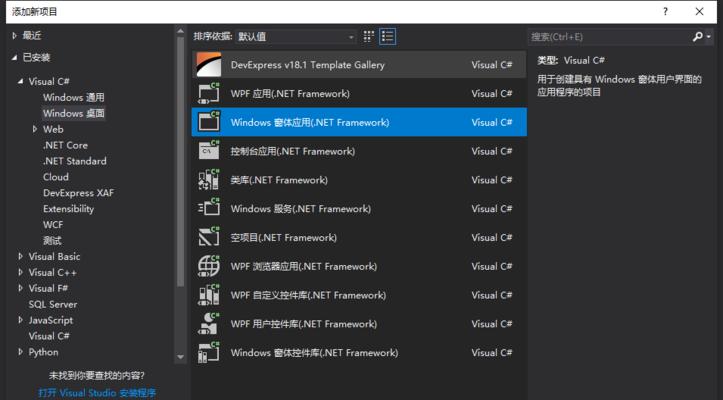
Task: Expand the 最近 recent node
Action: tap(14, 35)
